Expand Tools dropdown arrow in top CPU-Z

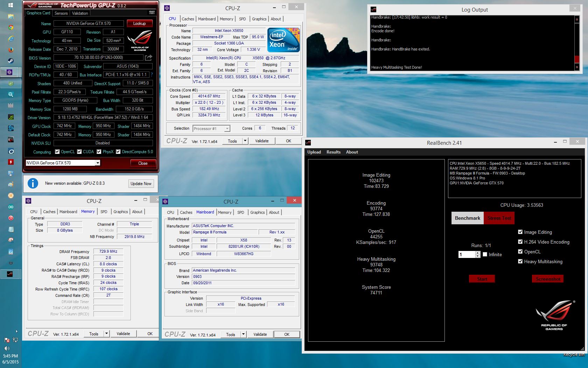click(245, 141)
